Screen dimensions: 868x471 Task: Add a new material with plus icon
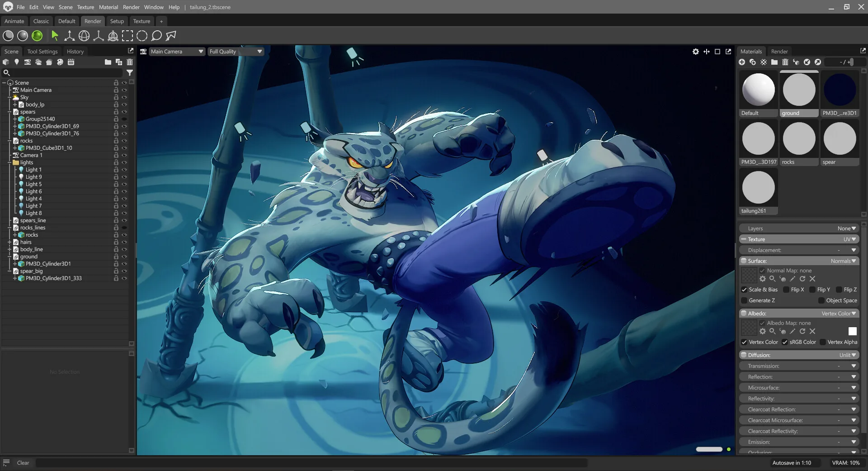742,62
